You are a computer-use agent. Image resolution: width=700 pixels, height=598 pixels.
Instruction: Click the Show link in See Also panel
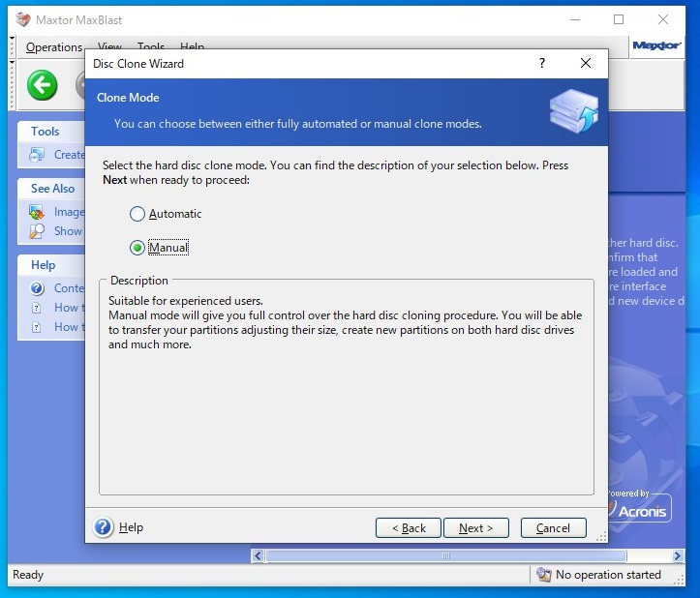[69, 231]
